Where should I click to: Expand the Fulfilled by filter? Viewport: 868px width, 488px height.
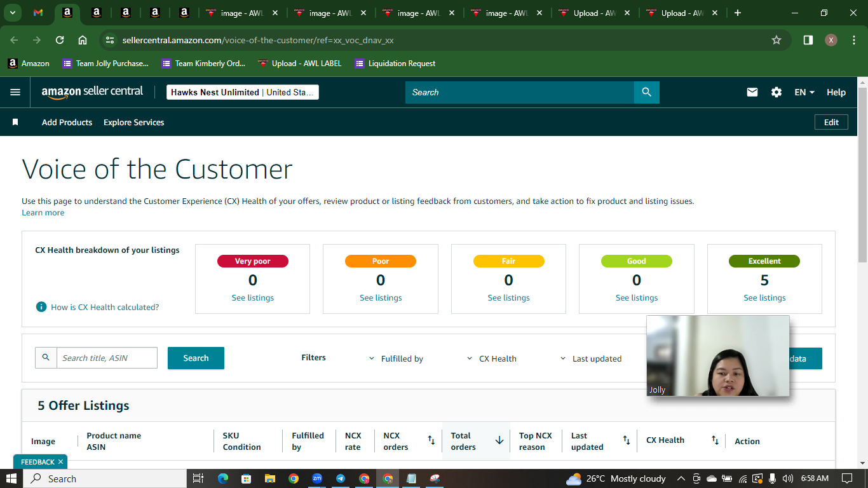click(396, 358)
